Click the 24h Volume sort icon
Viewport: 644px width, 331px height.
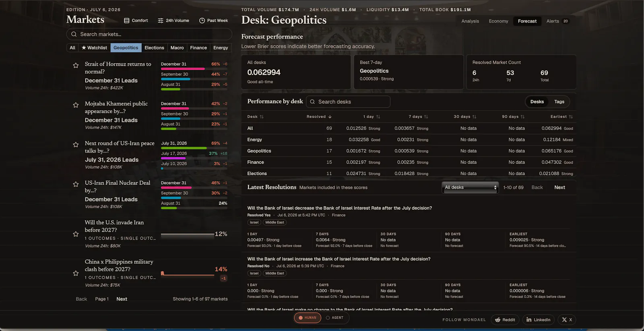(x=161, y=21)
